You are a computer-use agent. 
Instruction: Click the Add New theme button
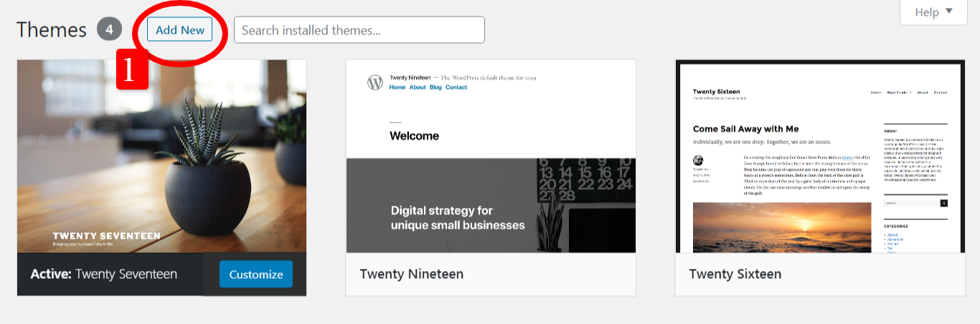coord(180,30)
